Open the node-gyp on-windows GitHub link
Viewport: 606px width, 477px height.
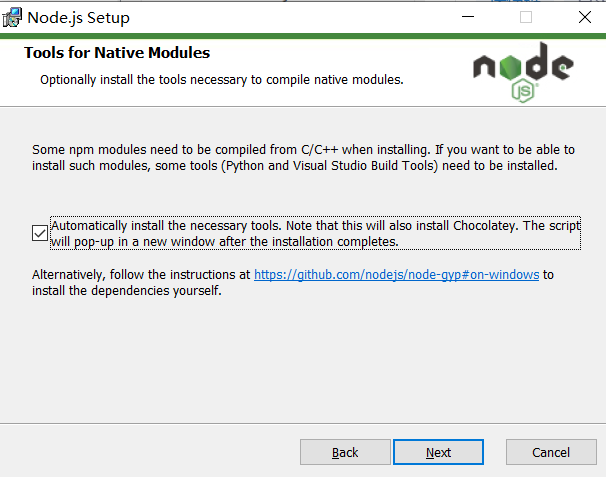(x=397, y=274)
